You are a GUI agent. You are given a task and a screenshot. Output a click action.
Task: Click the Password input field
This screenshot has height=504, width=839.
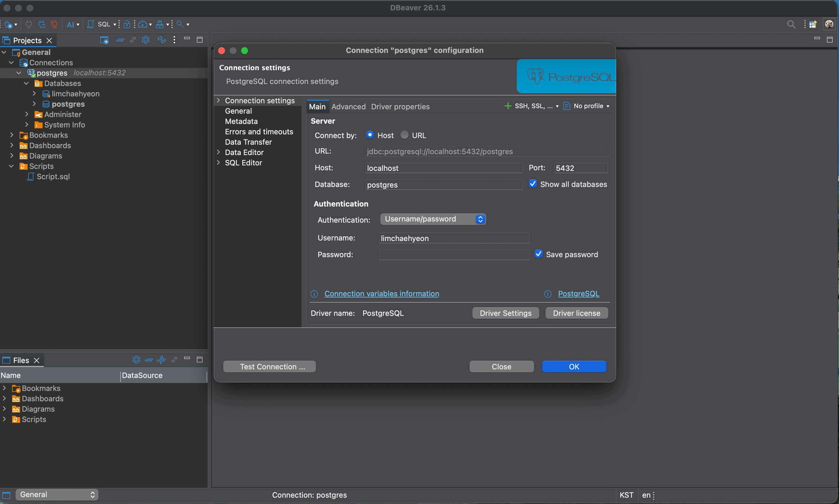(x=454, y=254)
